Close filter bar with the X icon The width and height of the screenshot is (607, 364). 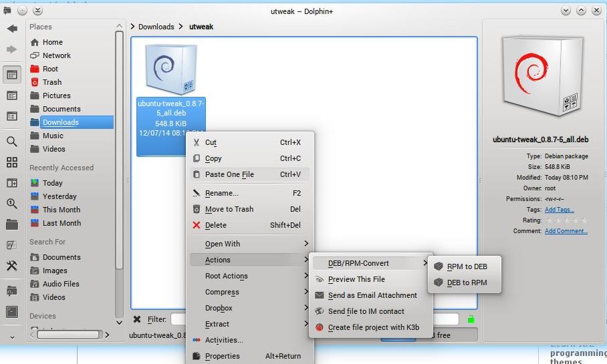click(136, 319)
